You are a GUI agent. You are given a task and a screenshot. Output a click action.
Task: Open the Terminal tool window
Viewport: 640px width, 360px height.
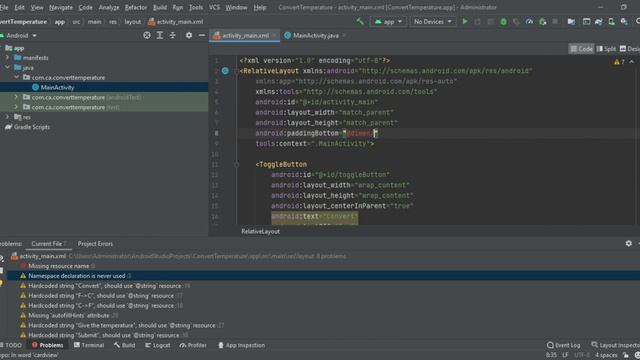(x=89, y=345)
